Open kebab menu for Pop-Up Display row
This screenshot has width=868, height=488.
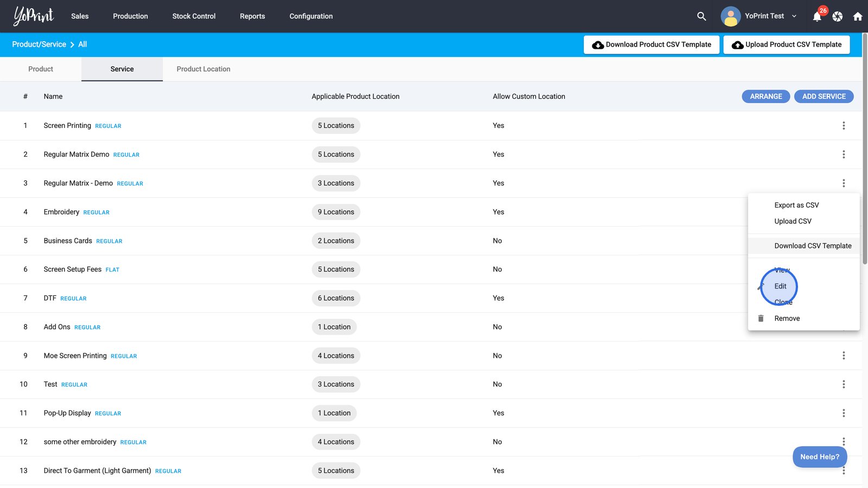coord(844,413)
